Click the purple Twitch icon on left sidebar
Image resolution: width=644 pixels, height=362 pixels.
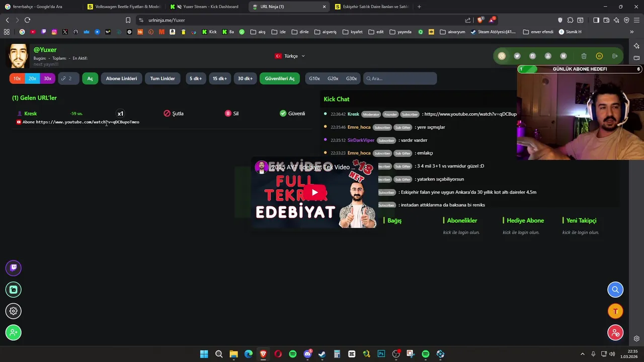click(14, 267)
